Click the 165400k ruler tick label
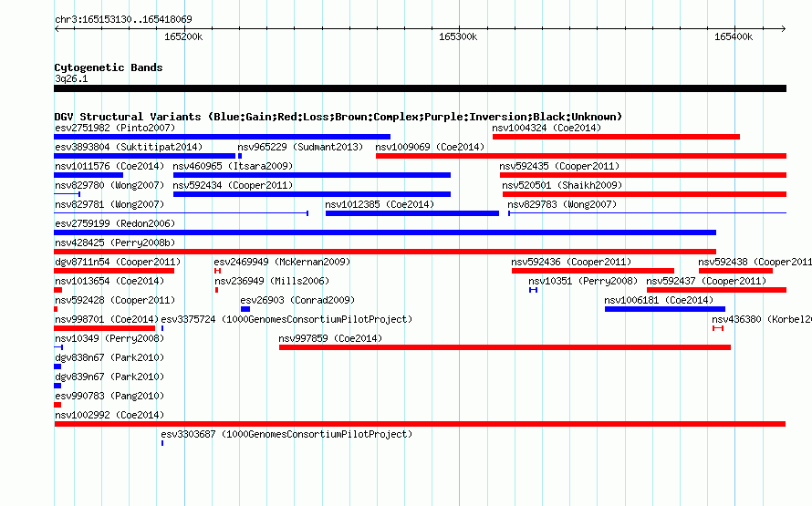812x506 pixels. coord(734,36)
